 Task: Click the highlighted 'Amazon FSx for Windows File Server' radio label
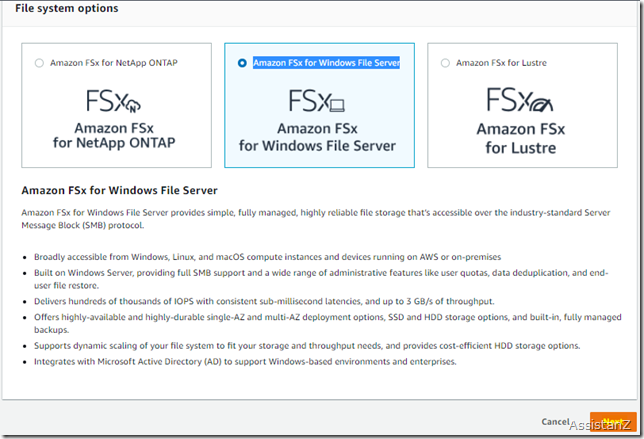click(327, 63)
